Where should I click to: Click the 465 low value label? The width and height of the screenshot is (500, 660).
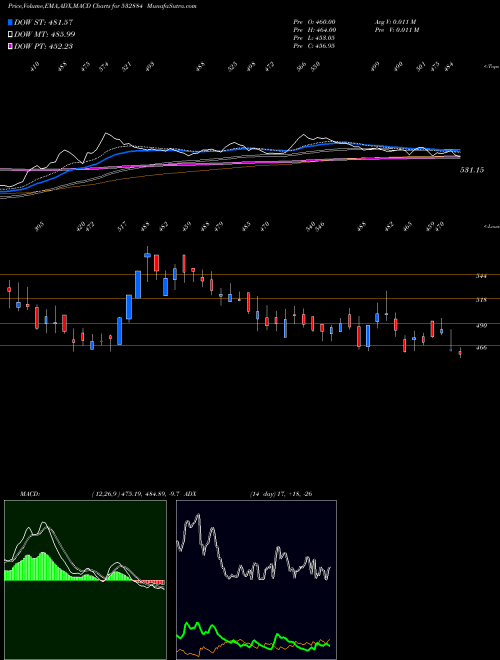pyautogui.click(x=407, y=227)
